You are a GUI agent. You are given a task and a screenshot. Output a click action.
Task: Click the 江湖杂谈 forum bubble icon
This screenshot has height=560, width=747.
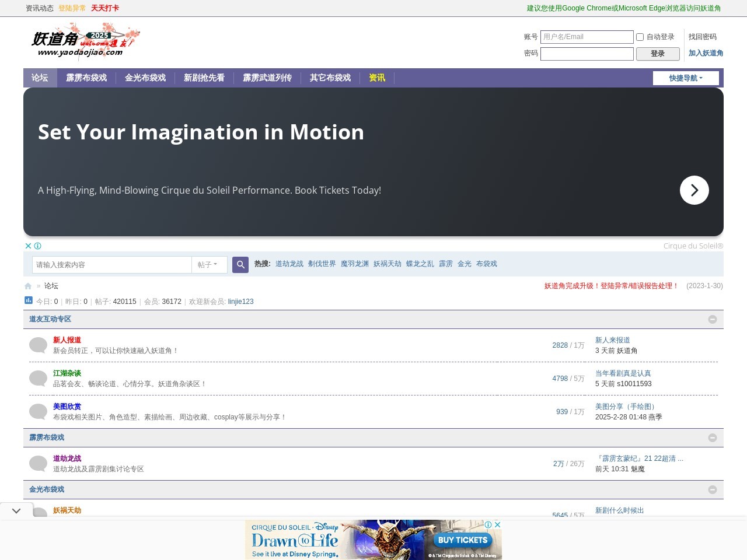(x=38, y=378)
